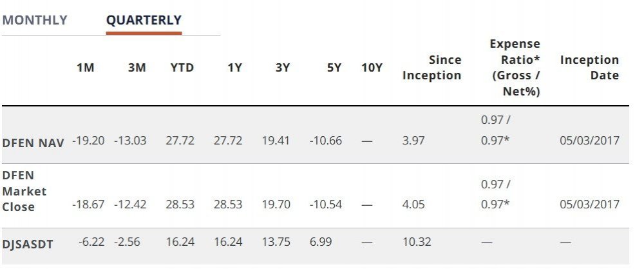Switch to the MONTHLY tab
644x269 pixels.
point(35,20)
